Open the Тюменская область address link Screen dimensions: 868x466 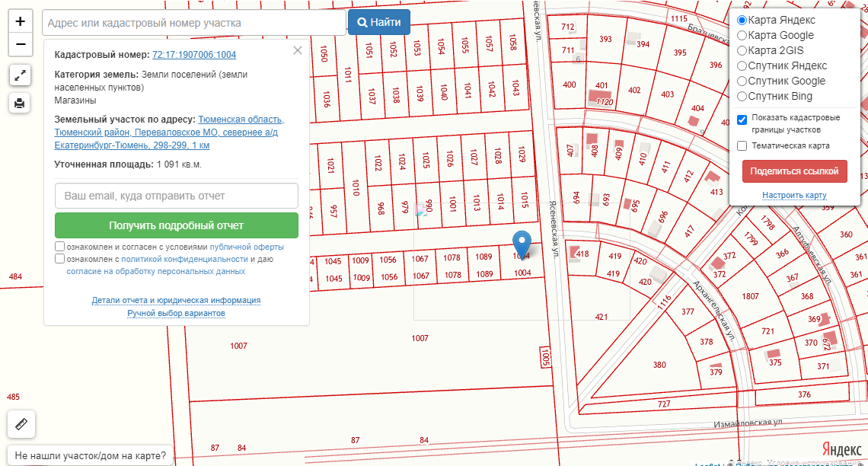pos(169,132)
